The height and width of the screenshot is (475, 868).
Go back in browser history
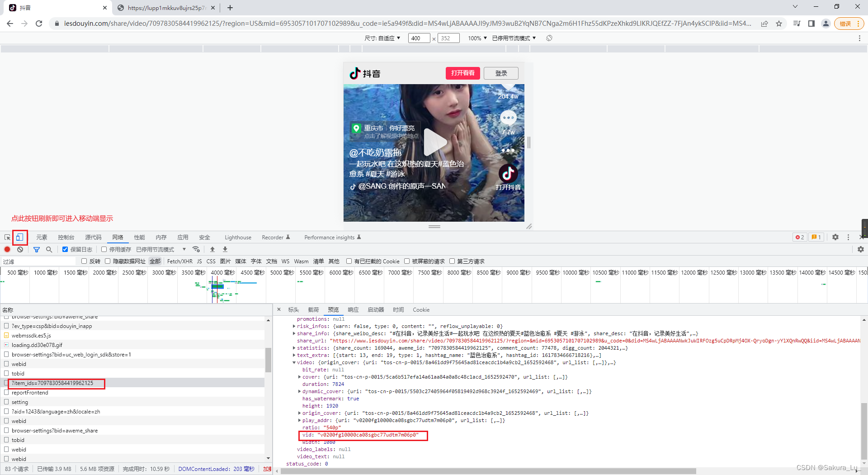point(10,24)
